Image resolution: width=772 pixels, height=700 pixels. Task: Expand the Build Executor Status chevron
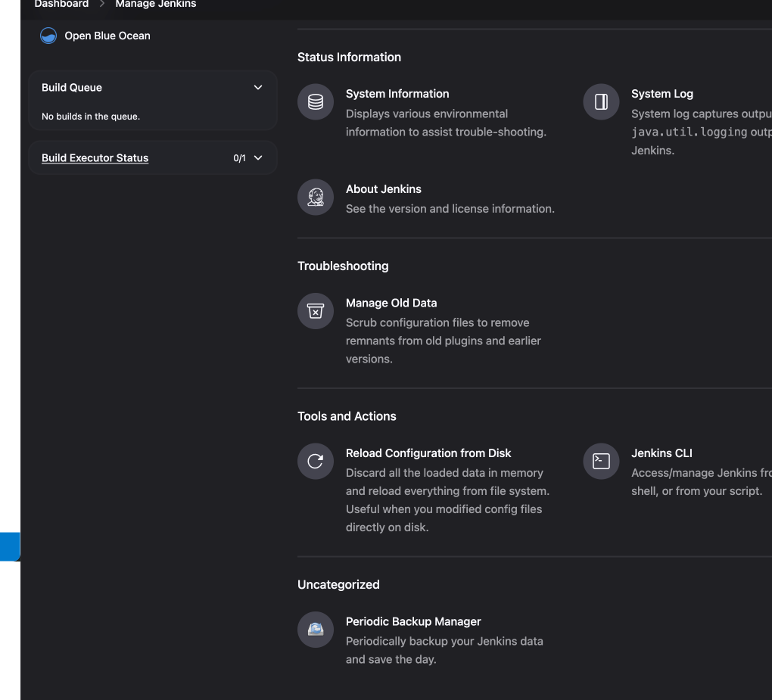[x=258, y=158]
